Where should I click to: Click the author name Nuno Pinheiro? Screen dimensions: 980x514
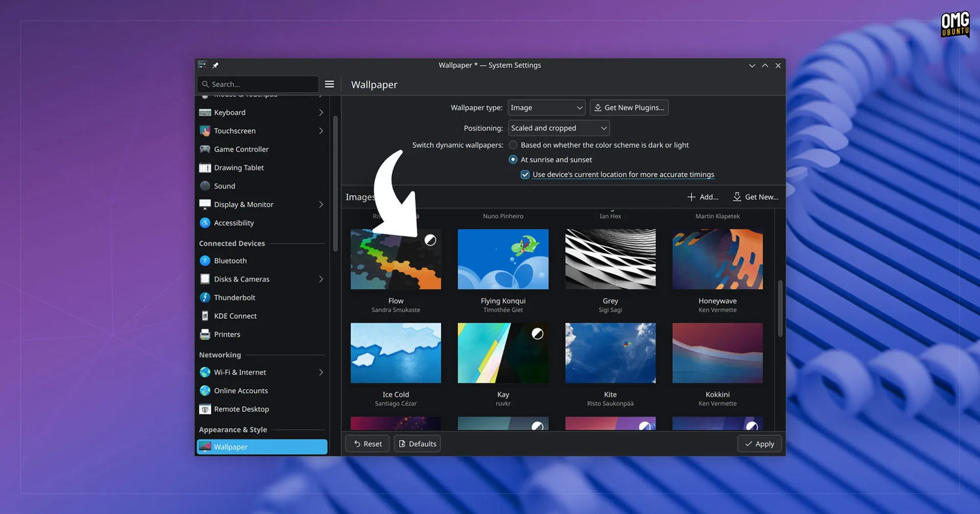[x=503, y=216]
